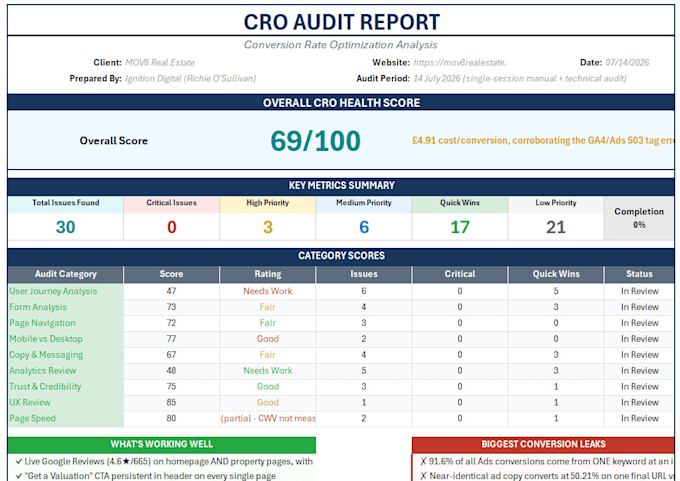680x481 pixels.
Task: Click the Score column header
Action: pos(171,274)
